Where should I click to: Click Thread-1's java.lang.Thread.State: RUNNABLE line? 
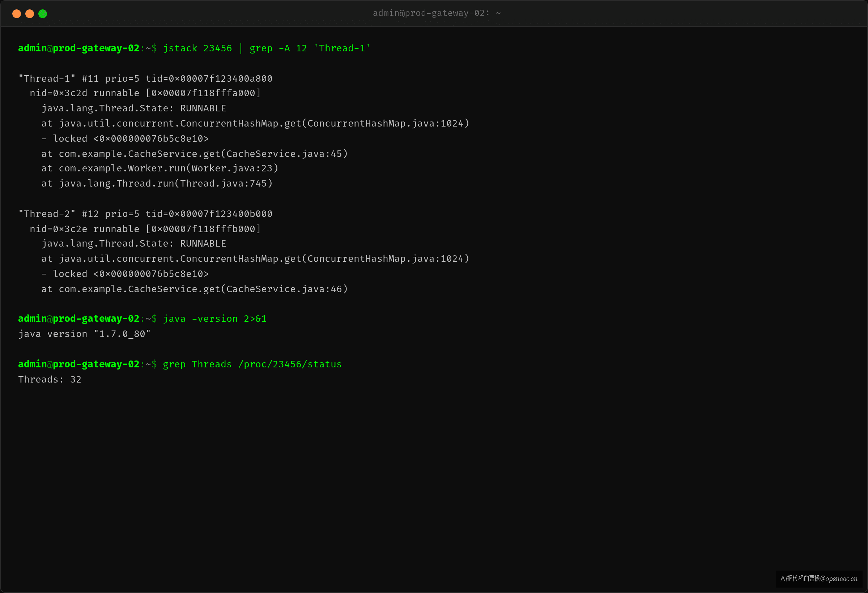tap(134, 109)
